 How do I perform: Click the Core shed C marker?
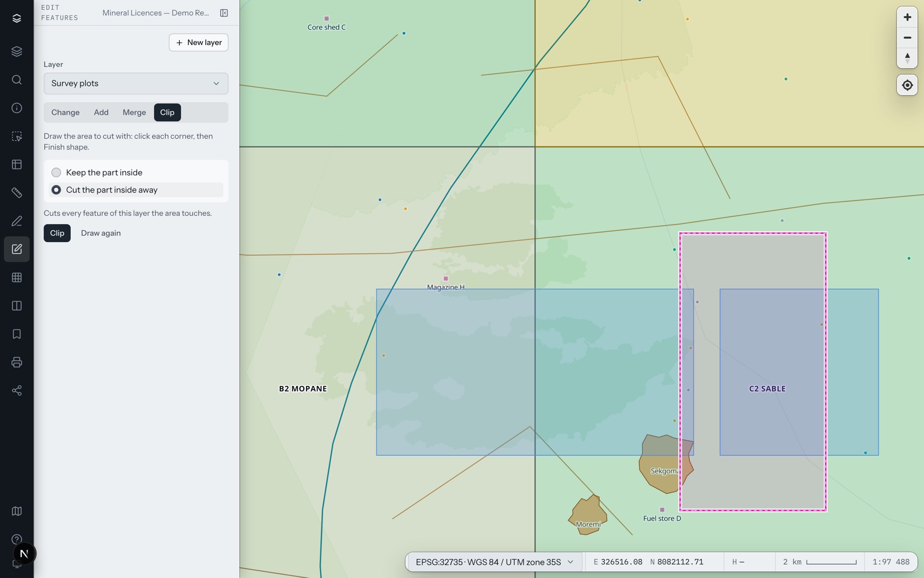(x=326, y=18)
